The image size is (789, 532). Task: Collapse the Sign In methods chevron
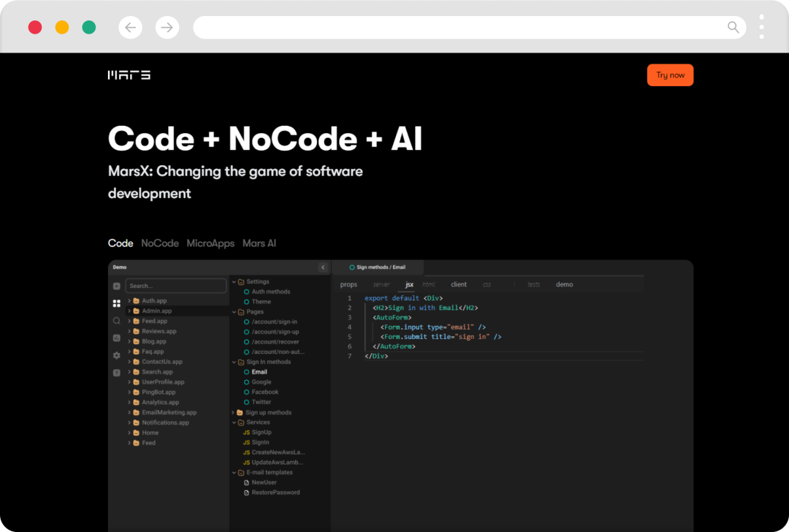234,362
